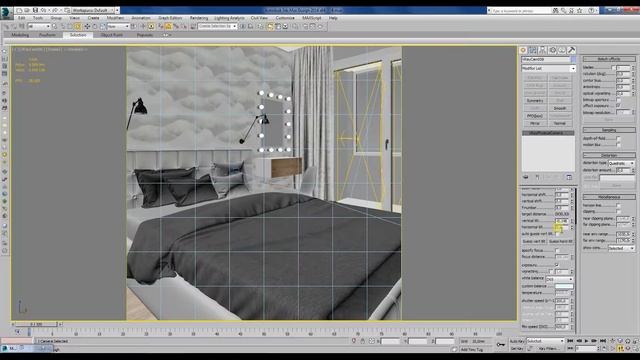Click the vertical tilt value field
Image resolution: width=640 pixels, height=360 pixels.
point(562,221)
